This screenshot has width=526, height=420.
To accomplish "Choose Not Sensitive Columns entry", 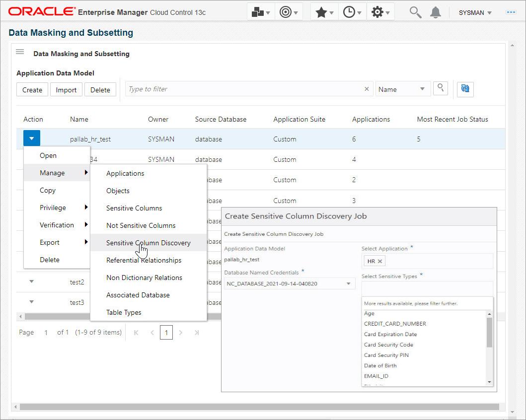I will [x=149, y=225].
